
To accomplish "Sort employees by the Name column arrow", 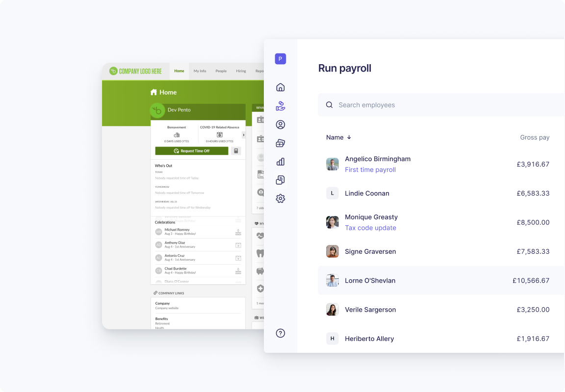I will point(349,138).
